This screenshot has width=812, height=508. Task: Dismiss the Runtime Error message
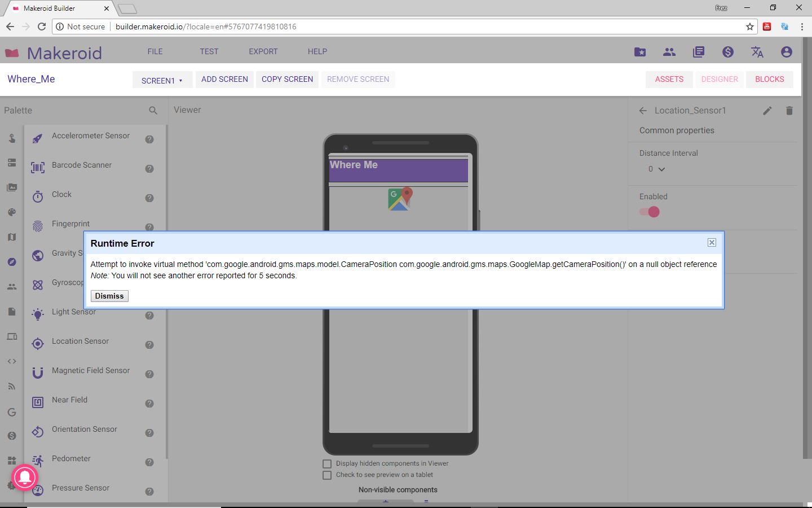109,296
